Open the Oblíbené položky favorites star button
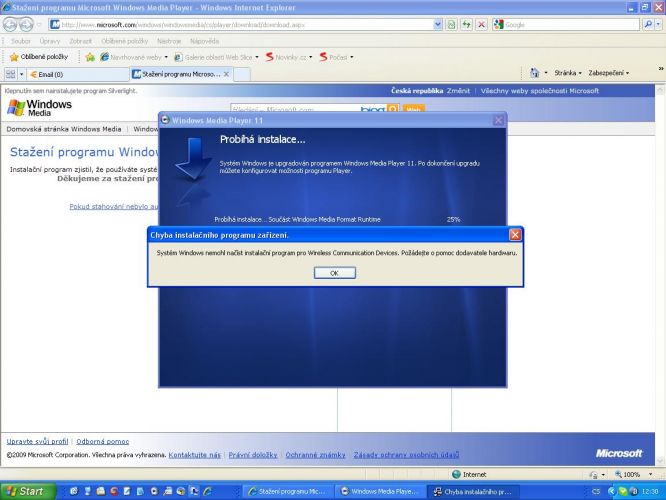The width and height of the screenshot is (666, 500). point(39,56)
